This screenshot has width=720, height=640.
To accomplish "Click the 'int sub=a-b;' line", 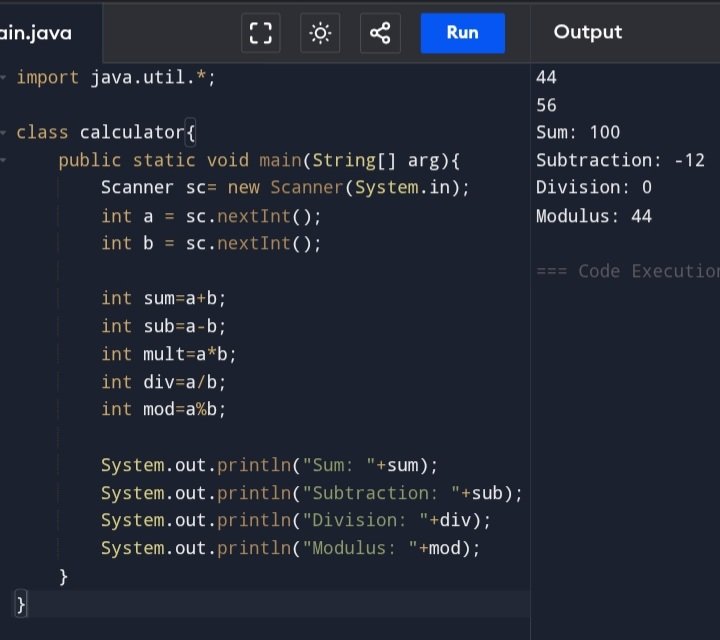I will pyautogui.click(x=163, y=326).
